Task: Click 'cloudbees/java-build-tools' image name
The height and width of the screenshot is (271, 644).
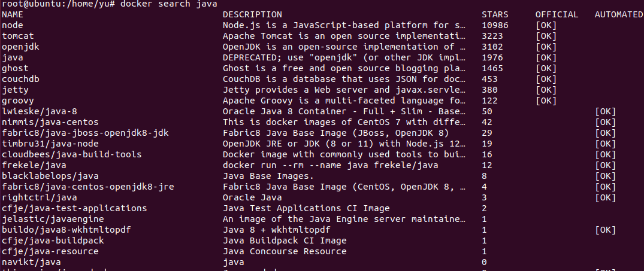Action: (x=72, y=154)
